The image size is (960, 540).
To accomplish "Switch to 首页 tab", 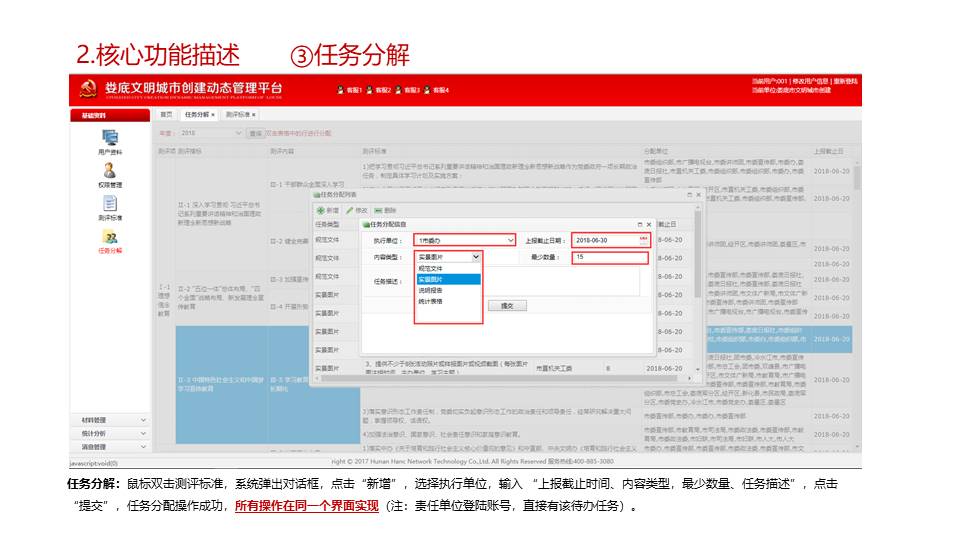I will click(167, 115).
